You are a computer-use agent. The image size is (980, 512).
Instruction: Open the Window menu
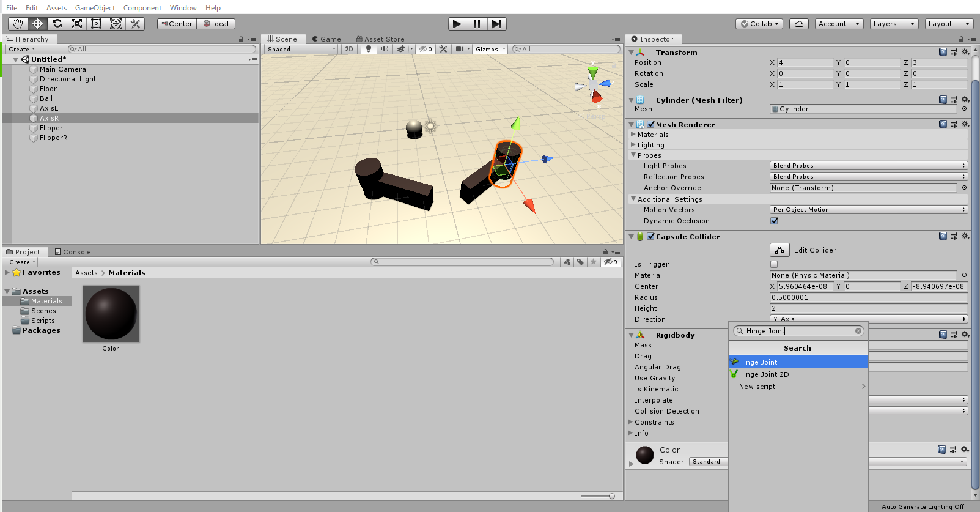click(183, 8)
